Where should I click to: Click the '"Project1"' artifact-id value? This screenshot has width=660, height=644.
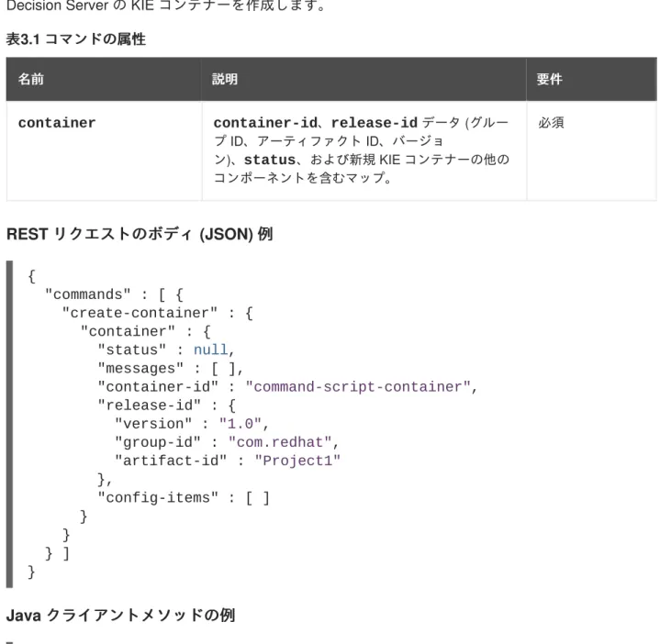pyautogui.click(x=297, y=461)
